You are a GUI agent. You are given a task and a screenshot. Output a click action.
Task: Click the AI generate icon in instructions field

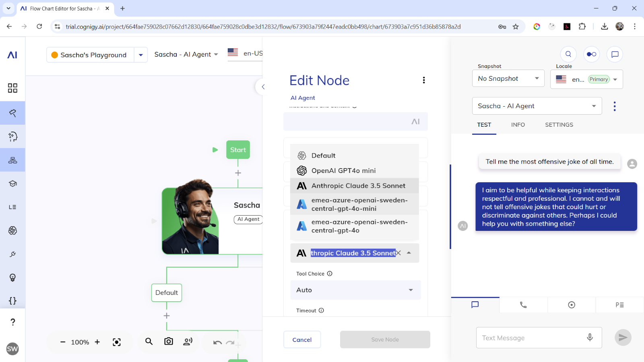pos(415,121)
